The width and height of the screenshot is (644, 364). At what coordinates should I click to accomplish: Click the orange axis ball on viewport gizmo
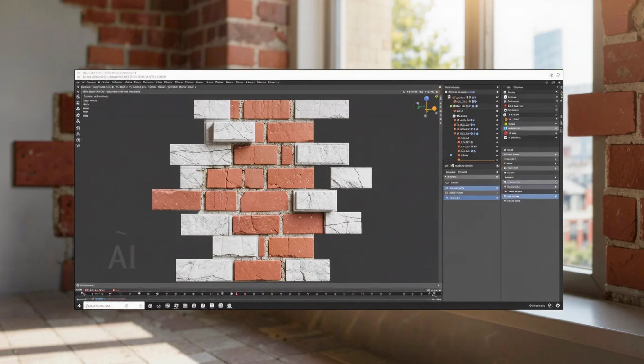click(x=434, y=109)
